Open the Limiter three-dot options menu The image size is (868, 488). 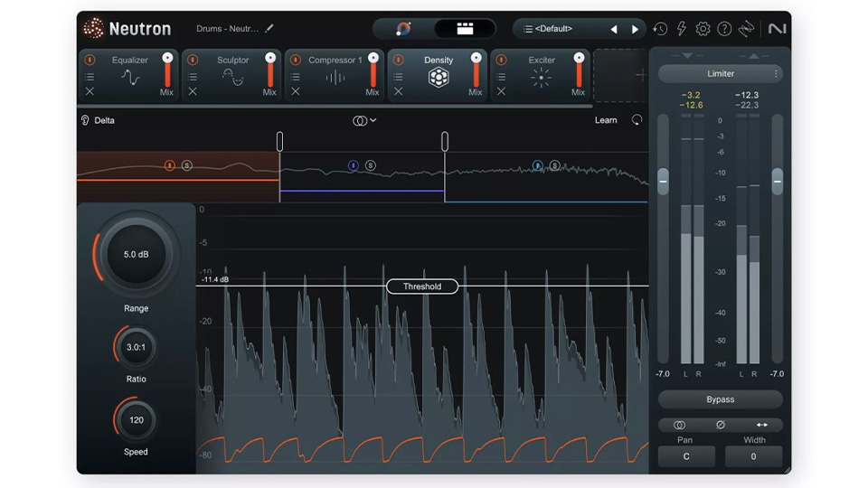[775, 74]
